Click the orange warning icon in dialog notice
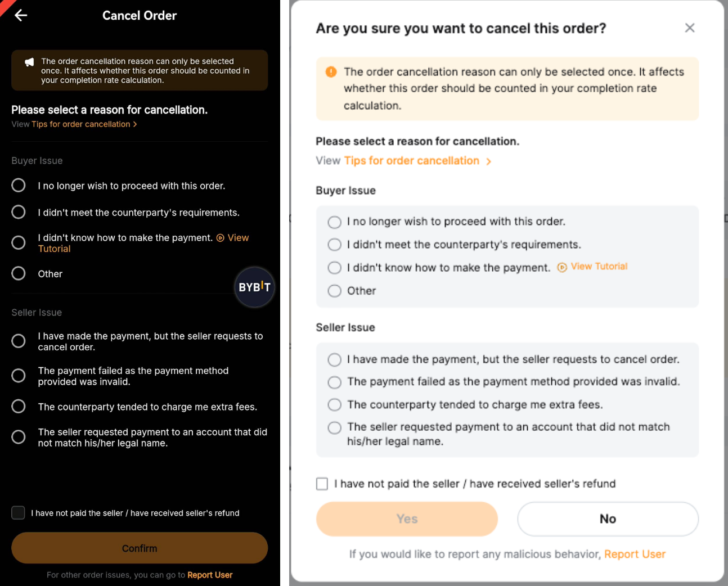The height and width of the screenshot is (586, 728). (x=331, y=72)
